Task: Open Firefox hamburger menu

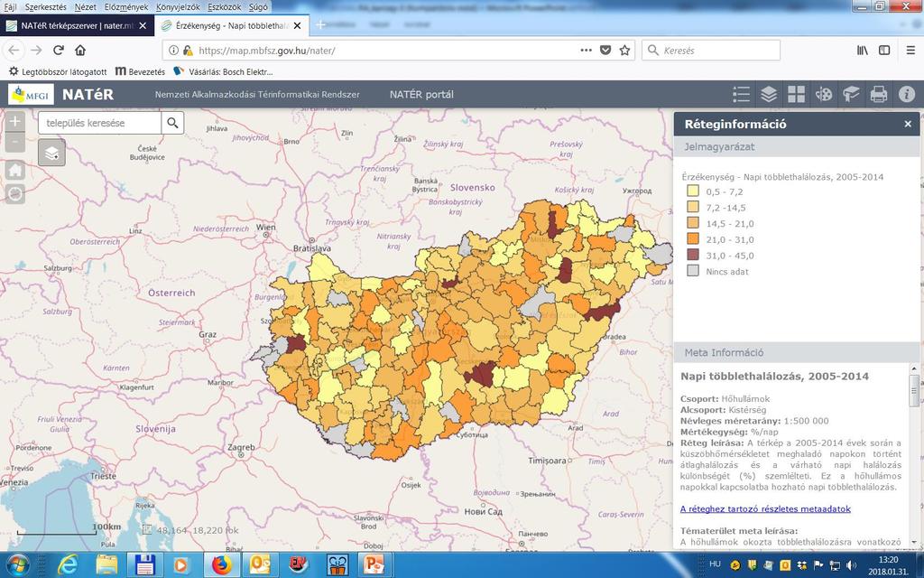Action: [x=910, y=51]
